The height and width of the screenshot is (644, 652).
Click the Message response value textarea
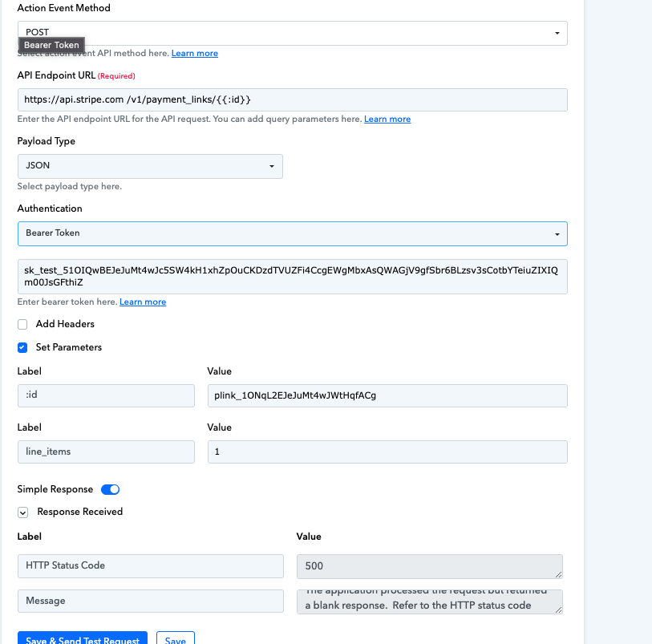coord(430,601)
